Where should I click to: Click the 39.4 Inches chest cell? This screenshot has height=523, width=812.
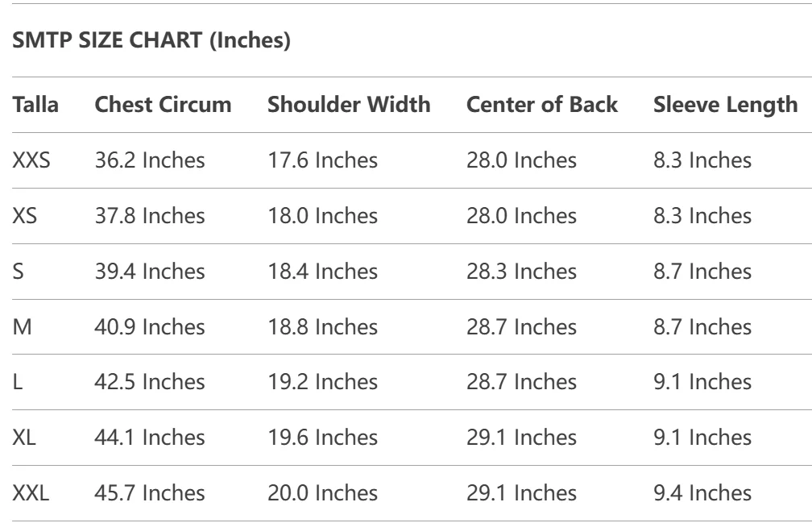(150, 272)
